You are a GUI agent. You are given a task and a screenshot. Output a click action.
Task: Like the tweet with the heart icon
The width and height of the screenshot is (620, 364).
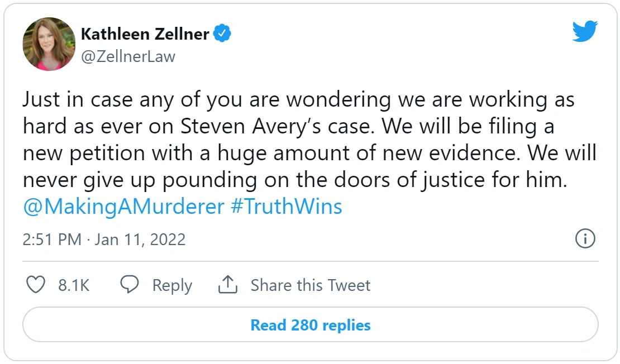pyautogui.click(x=36, y=285)
